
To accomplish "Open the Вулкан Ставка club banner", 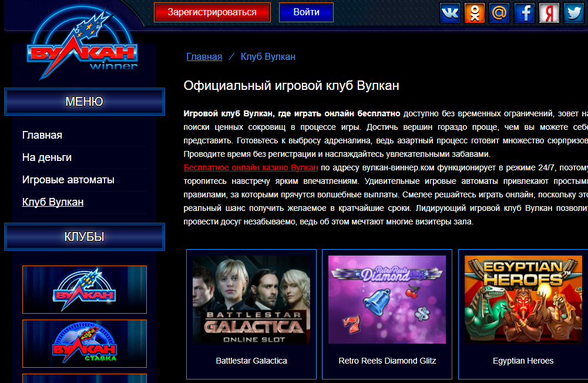I will pos(85,344).
